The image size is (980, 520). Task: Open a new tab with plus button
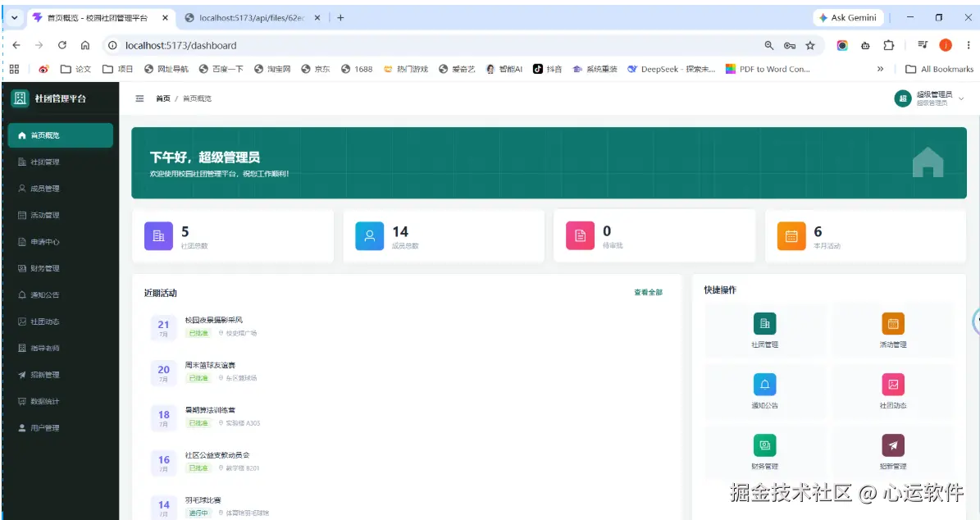tap(340, 17)
